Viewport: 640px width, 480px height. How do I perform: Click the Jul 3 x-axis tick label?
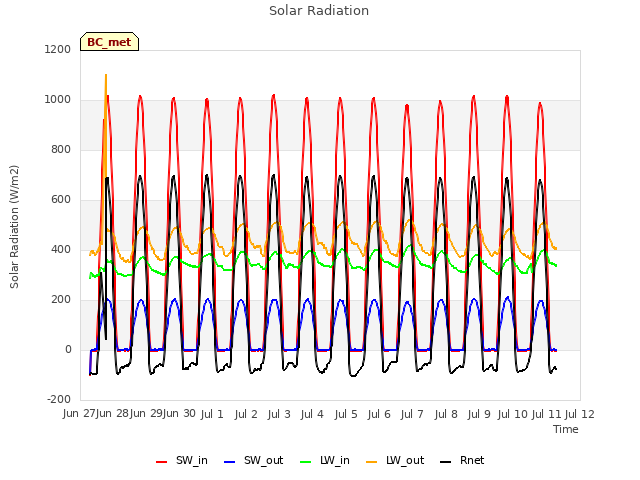point(279,414)
